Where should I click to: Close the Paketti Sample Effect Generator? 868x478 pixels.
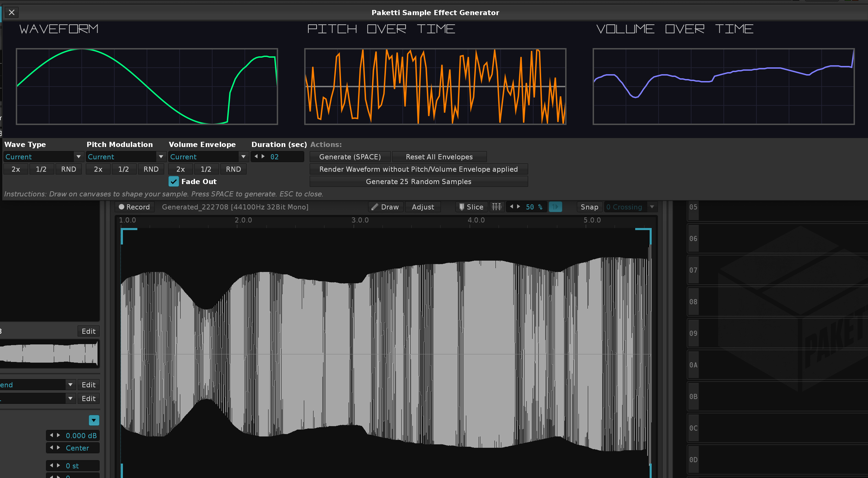[12, 13]
